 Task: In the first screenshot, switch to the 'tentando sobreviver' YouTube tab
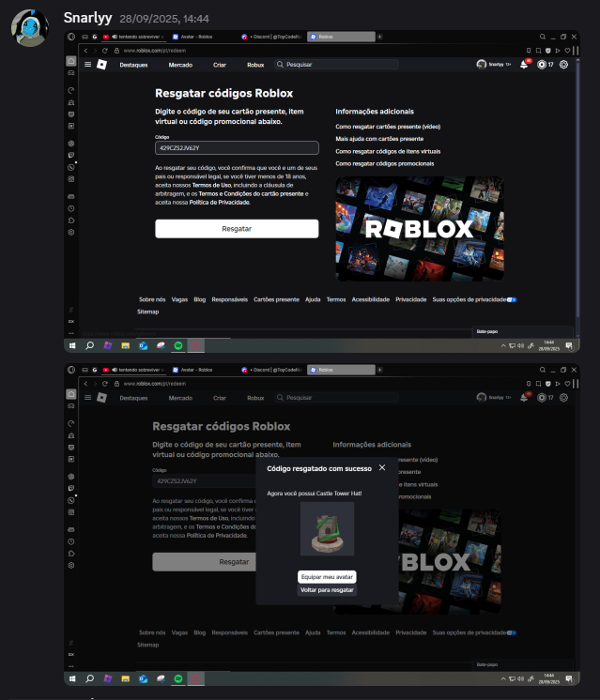[133, 37]
